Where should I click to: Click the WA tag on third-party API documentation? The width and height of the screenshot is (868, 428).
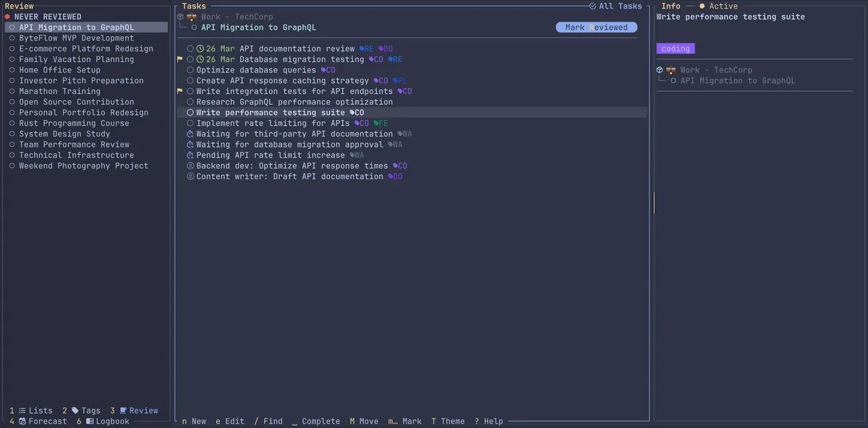click(x=405, y=134)
